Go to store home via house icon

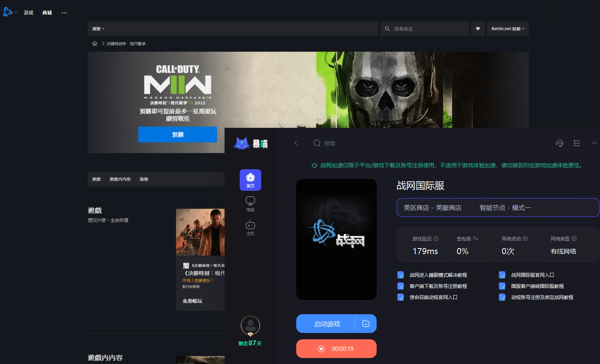point(95,43)
